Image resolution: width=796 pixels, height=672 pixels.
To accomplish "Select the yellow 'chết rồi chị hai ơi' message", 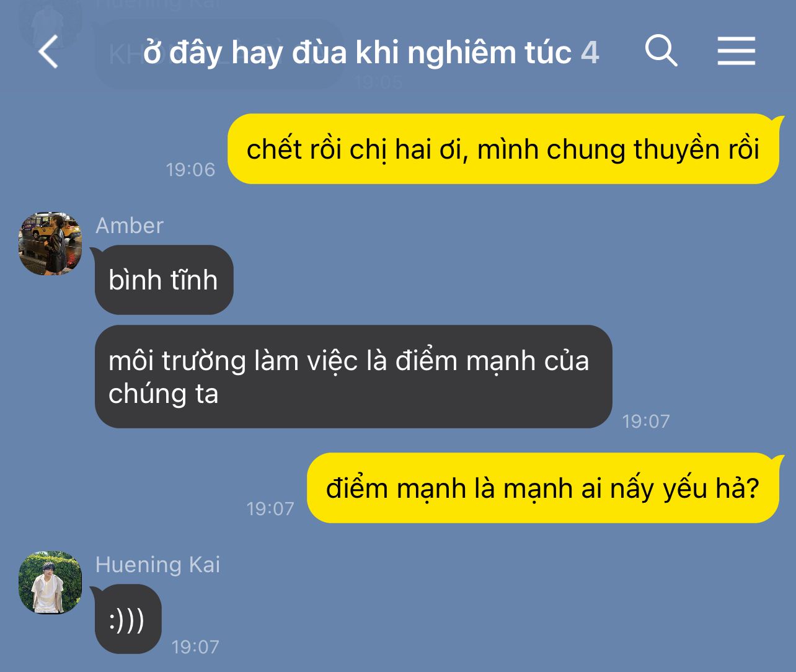I will click(503, 149).
